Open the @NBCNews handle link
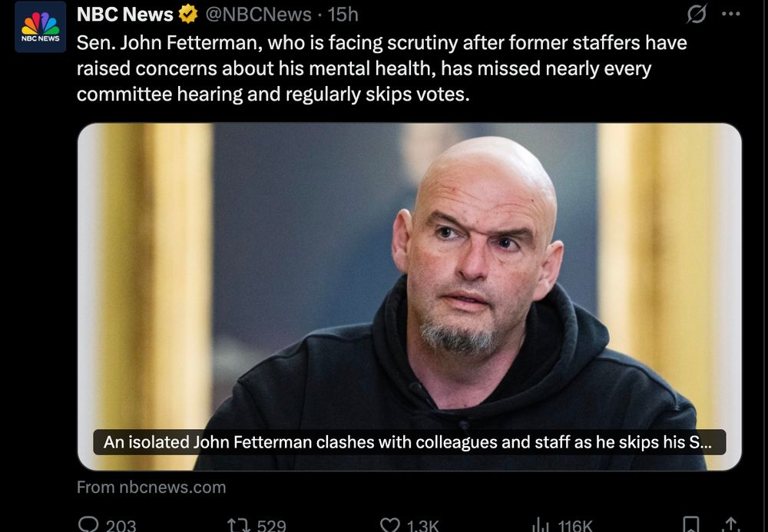This screenshot has height=532, width=768. (x=258, y=15)
